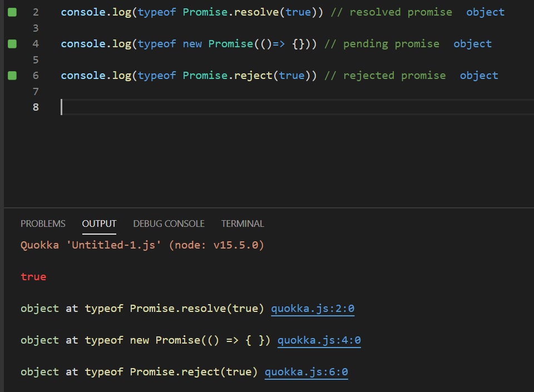This screenshot has width=534, height=392.
Task: Click output text 'object at typeof Promise.resolve(true)'
Action: (142, 309)
